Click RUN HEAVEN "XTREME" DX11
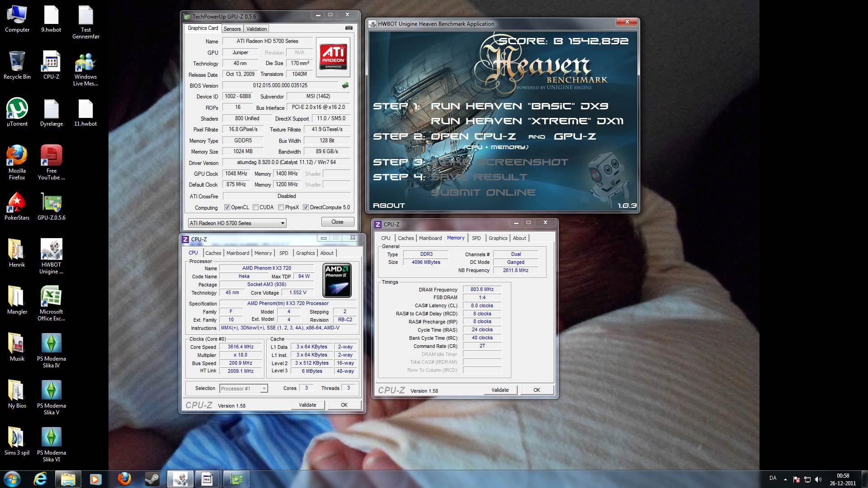Viewport: 868px width, 488px height. coord(527,121)
